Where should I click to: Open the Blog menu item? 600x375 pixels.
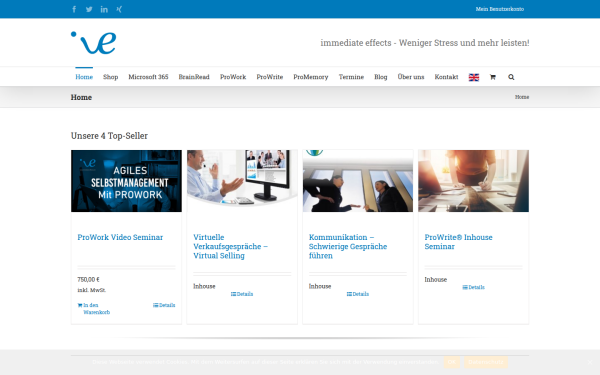point(381,77)
